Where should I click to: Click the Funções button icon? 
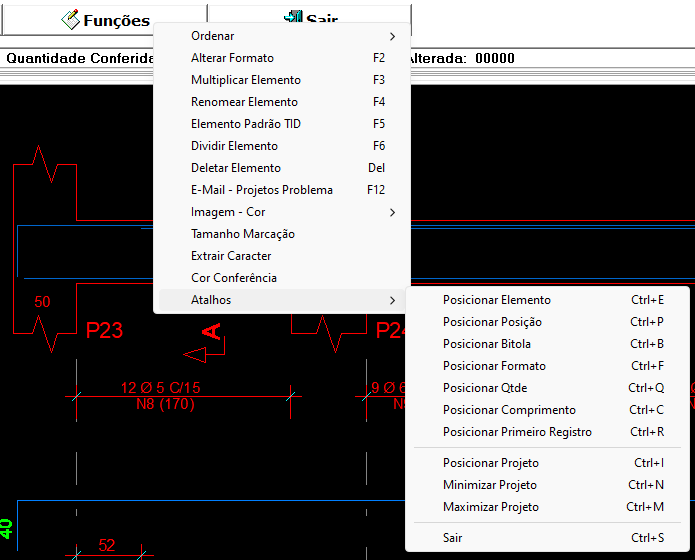[x=70, y=19]
